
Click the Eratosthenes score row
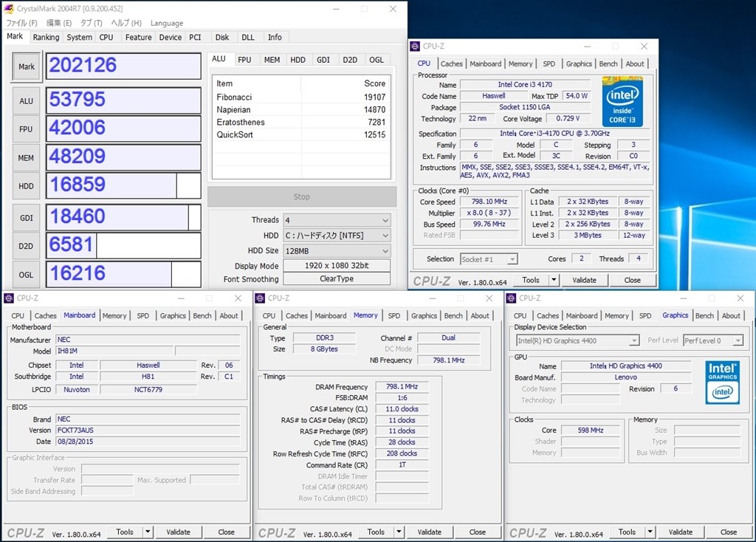click(x=301, y=122)
